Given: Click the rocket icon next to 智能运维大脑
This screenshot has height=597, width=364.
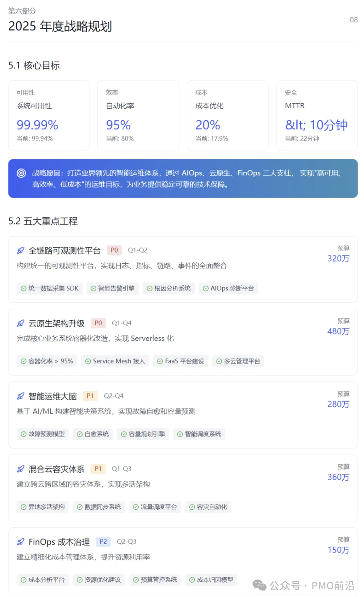Looking at the screenshot, I should click(21, 396).
